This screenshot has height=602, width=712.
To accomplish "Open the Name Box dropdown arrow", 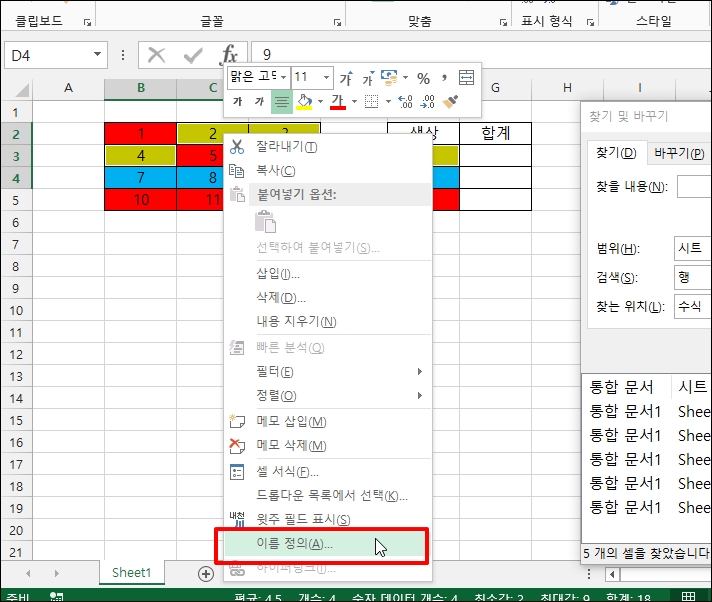I will [x=97, y=54].
